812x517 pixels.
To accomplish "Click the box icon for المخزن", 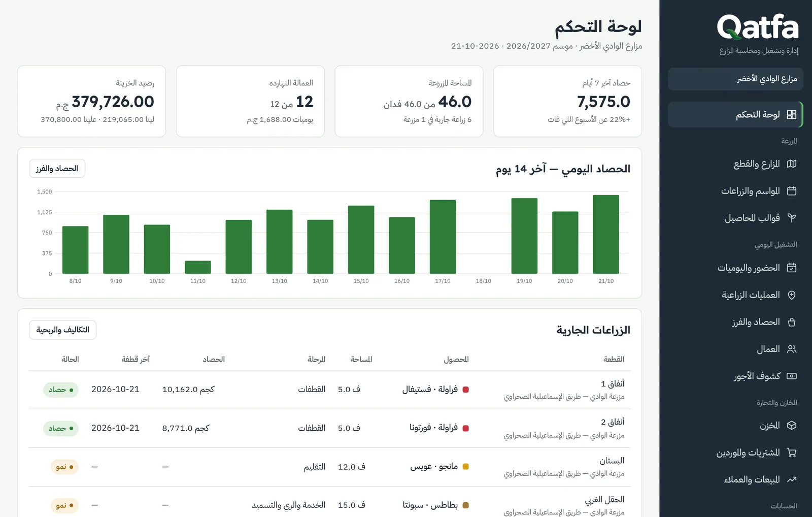I will 791,426.
